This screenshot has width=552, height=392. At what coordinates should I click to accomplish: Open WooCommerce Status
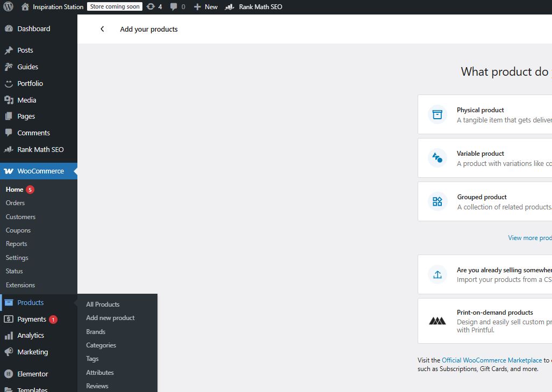pos(14,271)
